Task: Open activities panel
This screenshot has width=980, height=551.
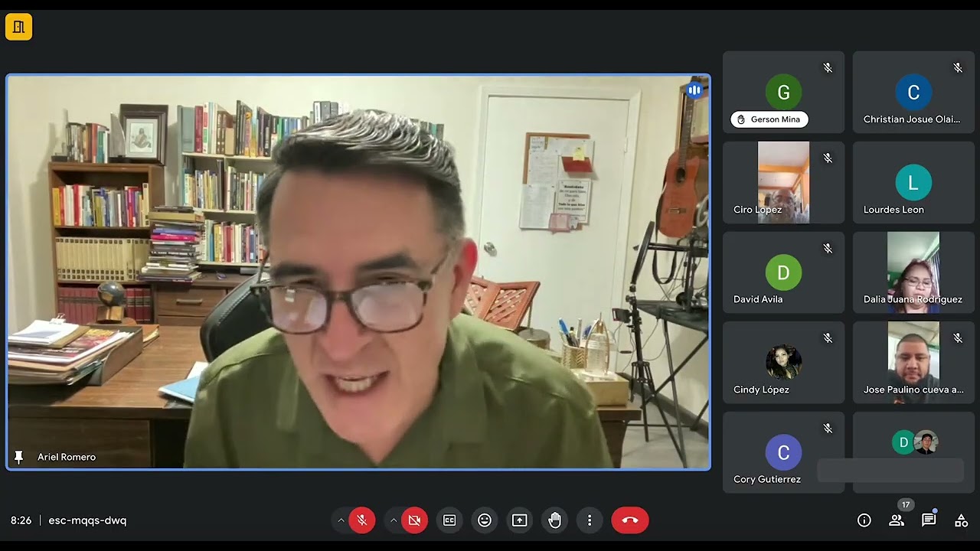Action: pos(961,520)
